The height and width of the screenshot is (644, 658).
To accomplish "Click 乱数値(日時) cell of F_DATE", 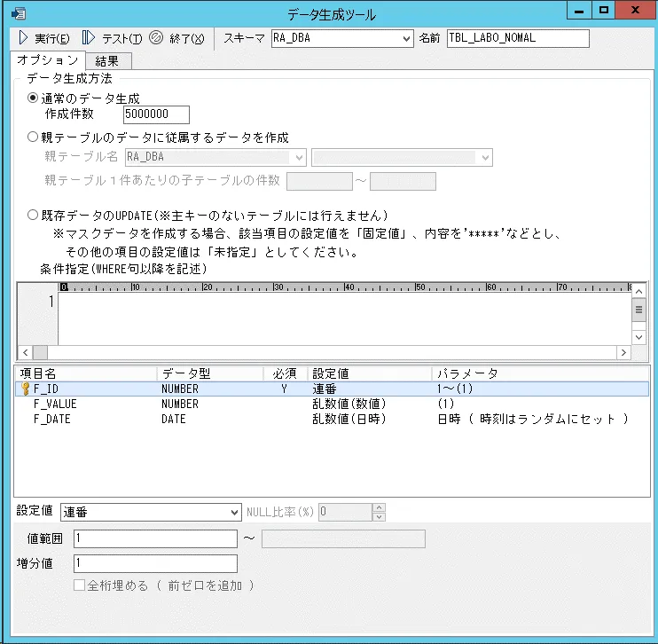I will coord(349,419).
